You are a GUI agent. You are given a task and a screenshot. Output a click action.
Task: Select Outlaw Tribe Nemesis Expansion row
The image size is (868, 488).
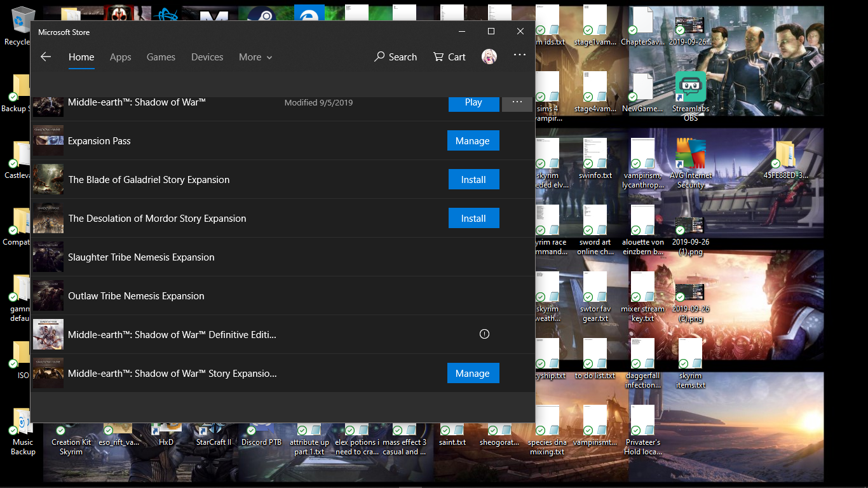(x=283, y=296)
